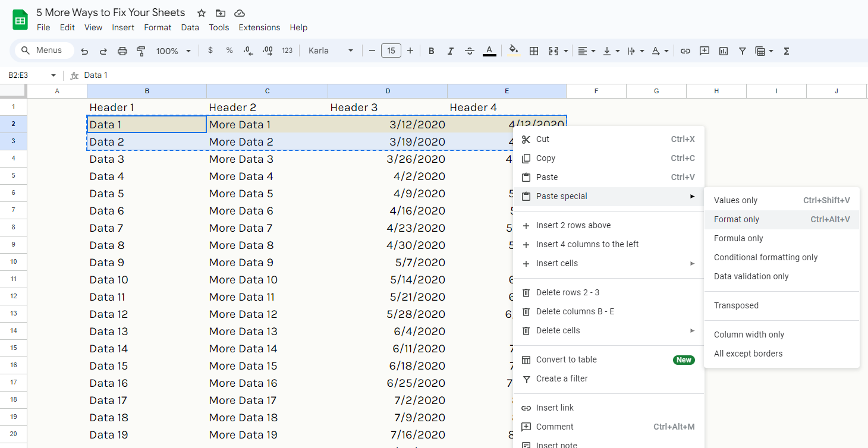Screen dimensions: 868x448
Task: Select the paint format roller icon
Action: pos(141,51)
